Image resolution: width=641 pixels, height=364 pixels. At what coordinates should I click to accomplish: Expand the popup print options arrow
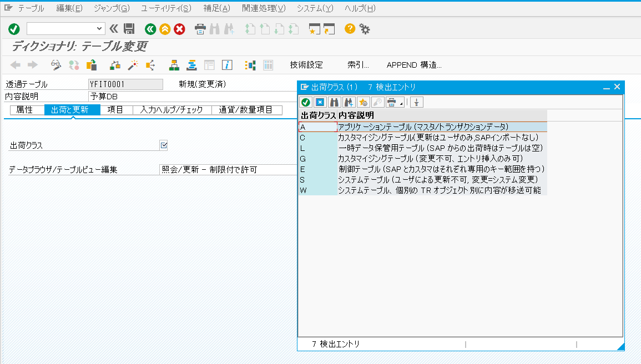point(401,103)
